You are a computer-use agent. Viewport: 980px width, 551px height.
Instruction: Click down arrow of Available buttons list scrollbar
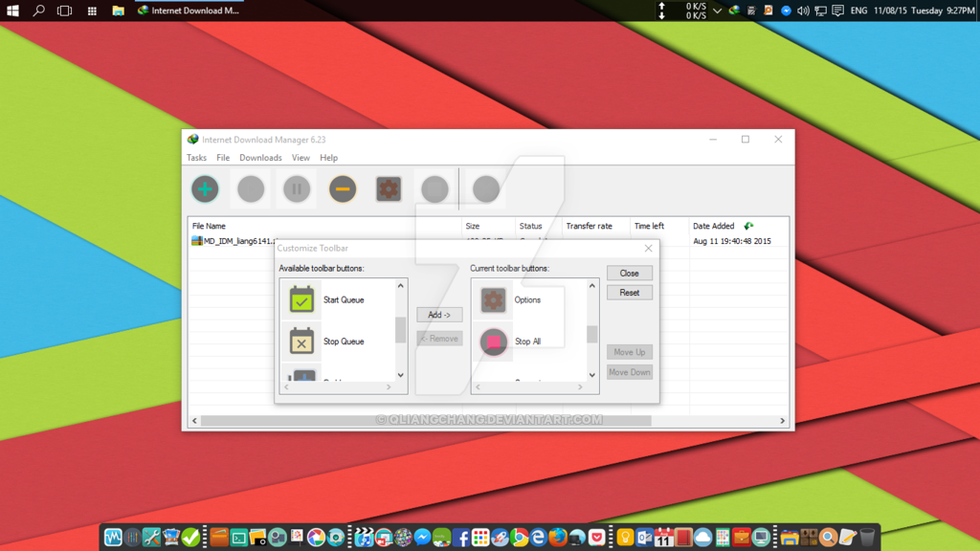point(401,375)
